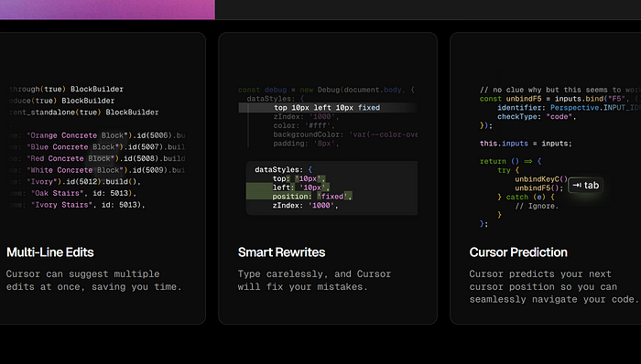This screenshot has height=364, width=641.
Task: Click the '// Ignore.' comment
Action: tap(537, 206)
